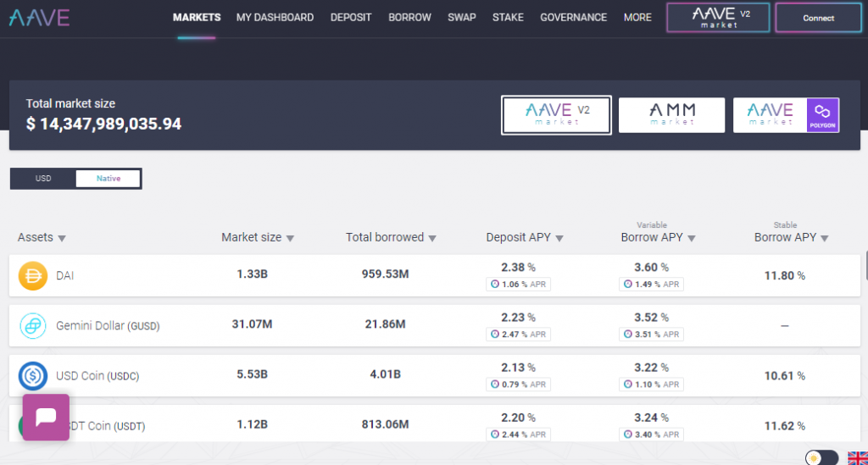The height and width of the screenshot is (465, 868).
Task: Click reward icon beside USDC 1.10 % APR
Action: [628, 385]
